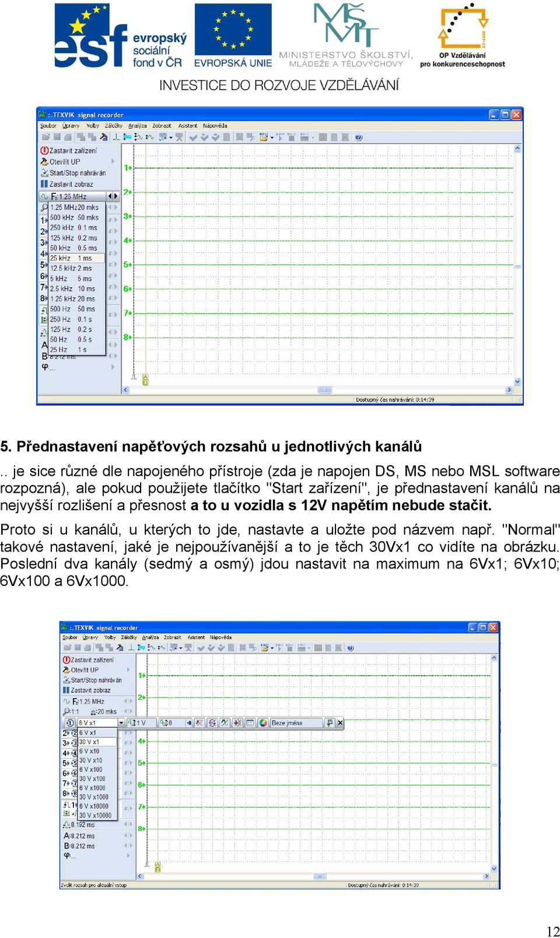
Task: Click Dostupný čas nahrávání status in upper window
Action: 395,400
